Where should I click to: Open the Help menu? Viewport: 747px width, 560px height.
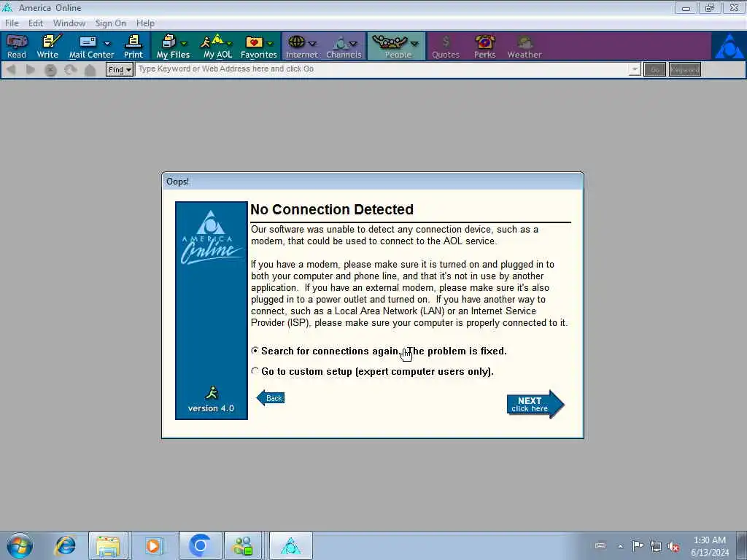point(145,23)
